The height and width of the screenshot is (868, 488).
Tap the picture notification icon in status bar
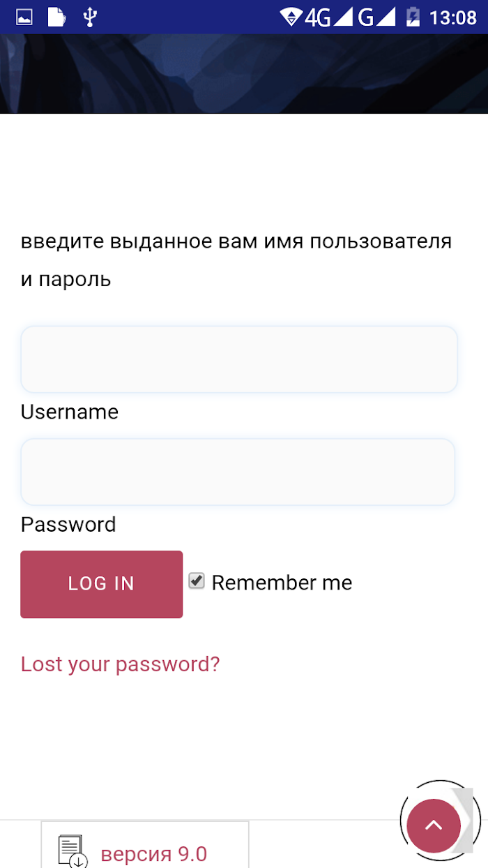click(x=24, y=17)
